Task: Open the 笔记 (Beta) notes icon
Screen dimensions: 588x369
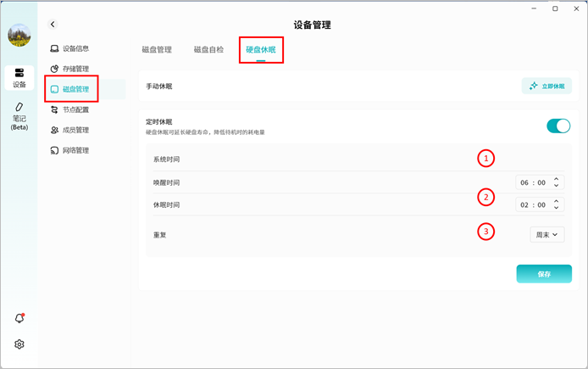Action: 19,116
